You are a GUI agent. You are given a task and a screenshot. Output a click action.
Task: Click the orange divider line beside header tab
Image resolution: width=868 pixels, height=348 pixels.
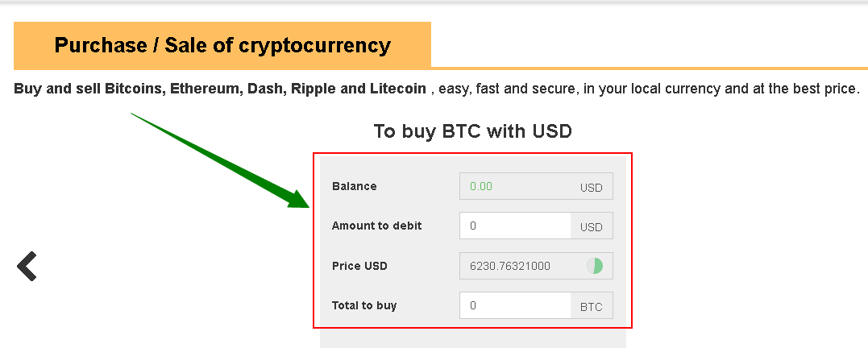point(649,68)
